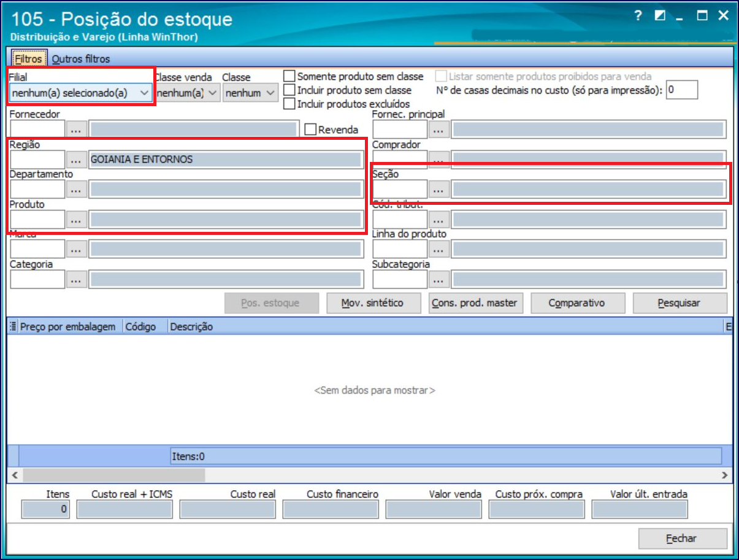
Task: Open Linha do produto lookup ellipsis button
Action: (438, 249)
